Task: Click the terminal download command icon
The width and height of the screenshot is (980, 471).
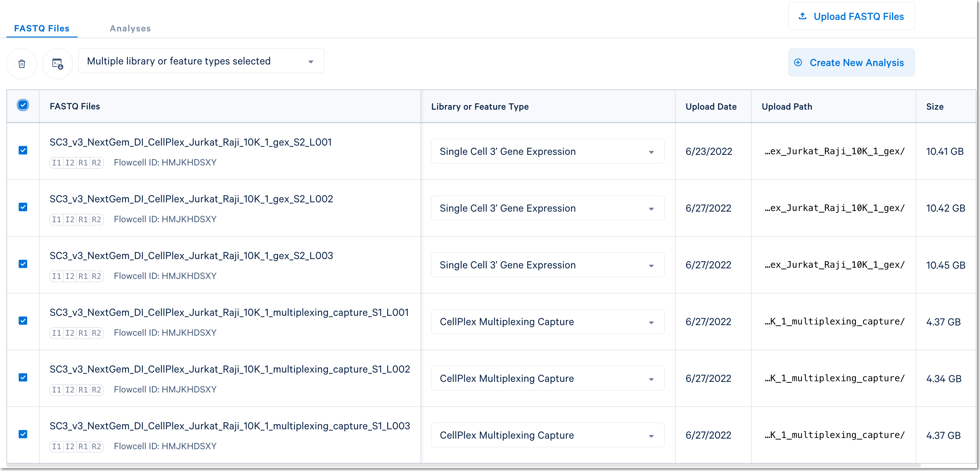Action: point(57,63)
